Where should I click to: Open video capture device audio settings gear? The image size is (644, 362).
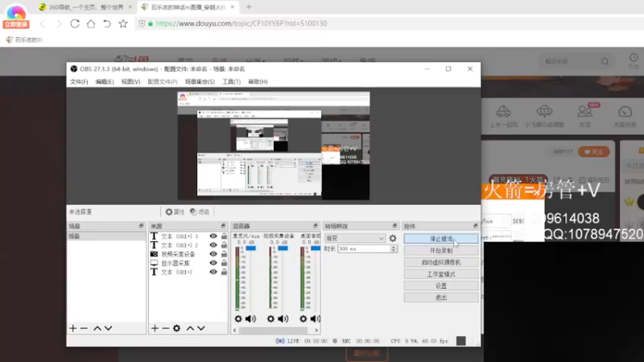coord(270,319)
